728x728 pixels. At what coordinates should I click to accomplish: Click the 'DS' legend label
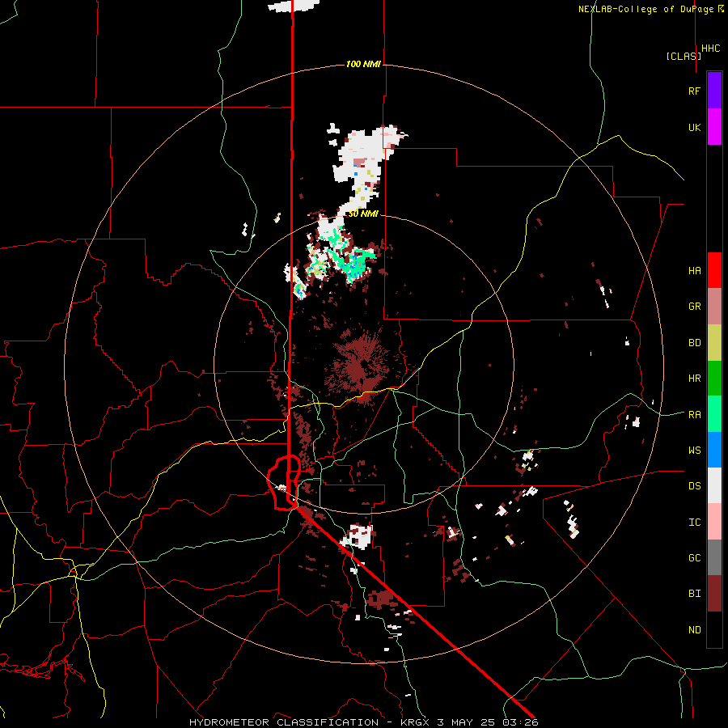tap(694, 486)
